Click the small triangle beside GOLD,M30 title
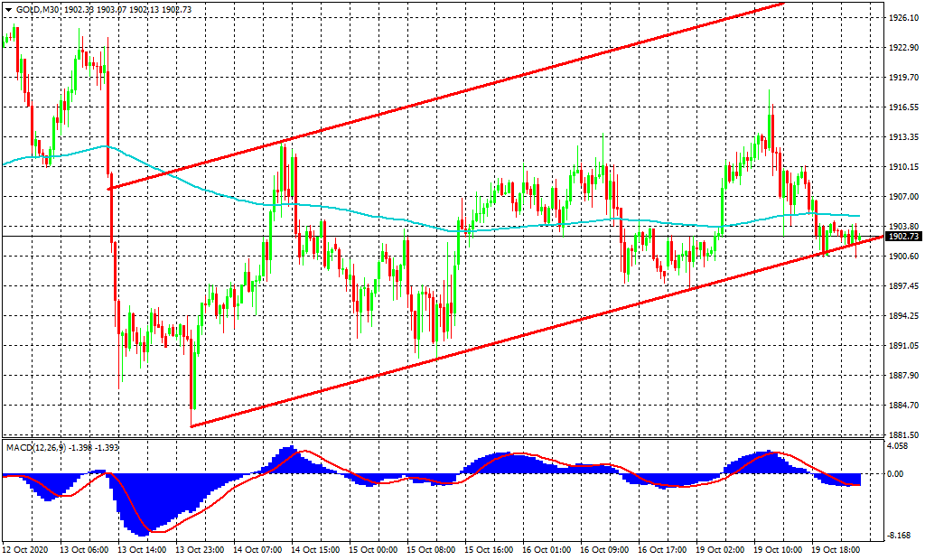This screenshot has height=560, width=925. click(x=8, y=9)
